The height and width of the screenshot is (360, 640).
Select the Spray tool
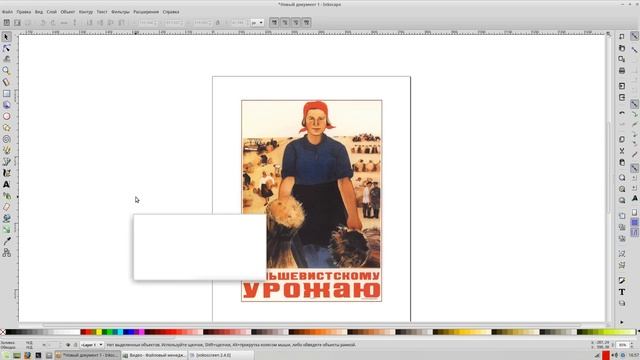(7, 196)
